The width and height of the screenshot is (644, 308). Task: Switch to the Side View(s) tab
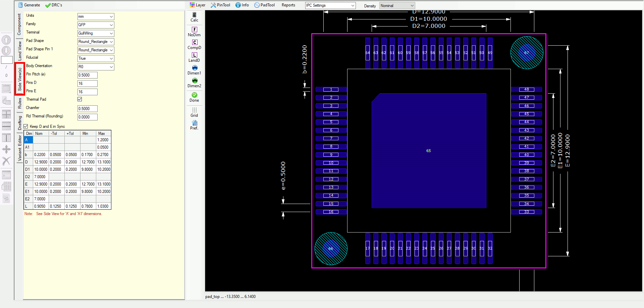[20, 79]
